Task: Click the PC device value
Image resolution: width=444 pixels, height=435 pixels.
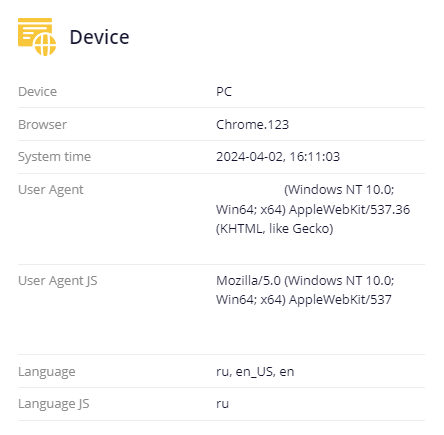Action: pyautogui.click(x=224, y=91)
